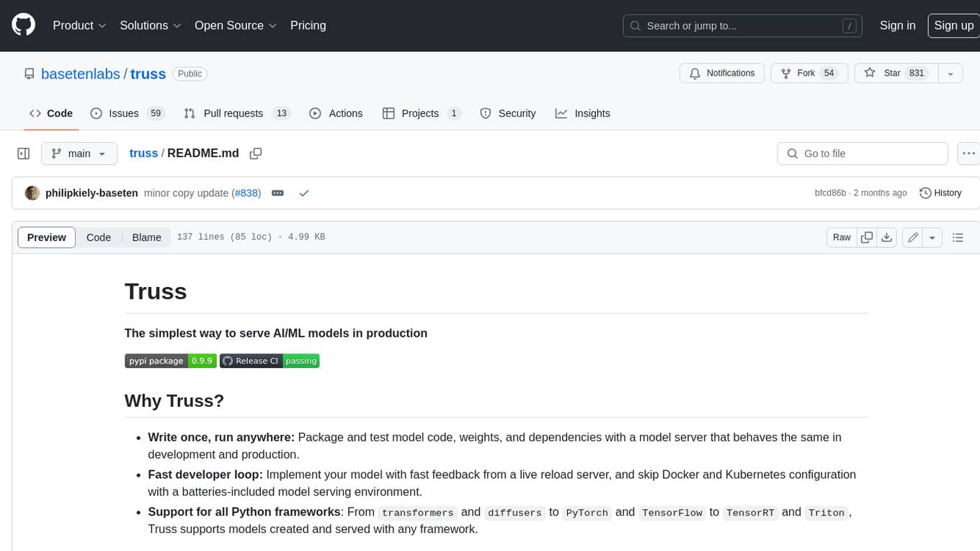Open the GitHub homepage logo
Screen dimensions: 980x551
(x=23, y=25)
